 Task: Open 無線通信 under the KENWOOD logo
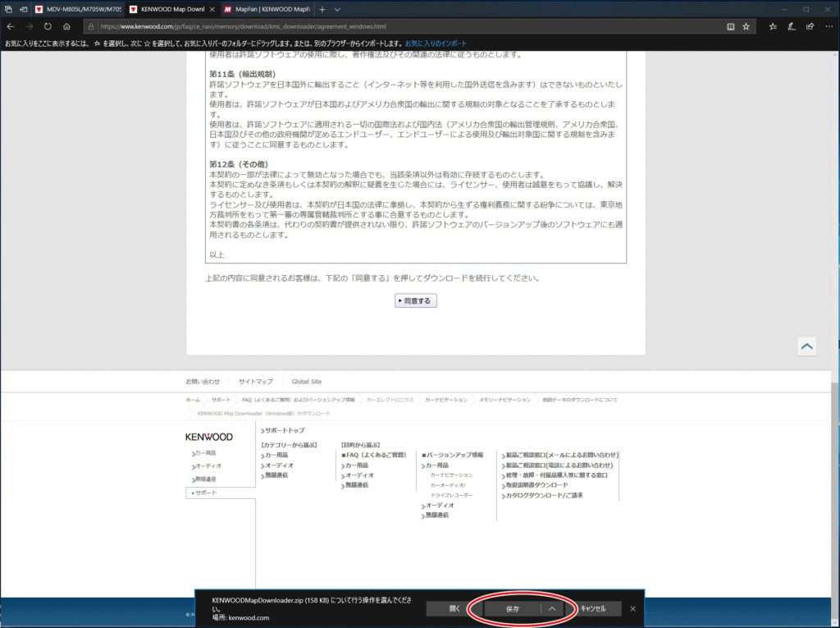[203, 479]
